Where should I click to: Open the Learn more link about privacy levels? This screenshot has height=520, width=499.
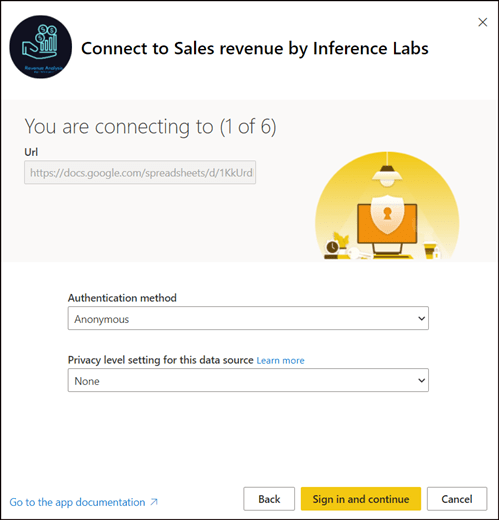[280, 360]
